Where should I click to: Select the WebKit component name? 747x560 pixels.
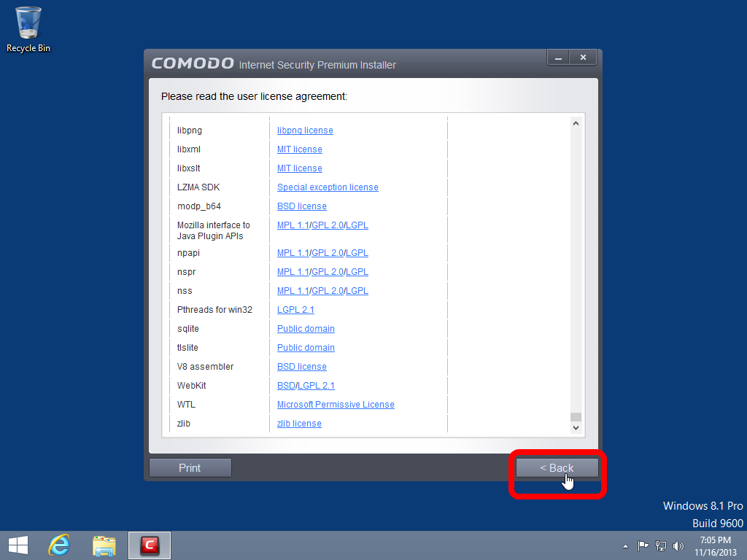point(192,386)
